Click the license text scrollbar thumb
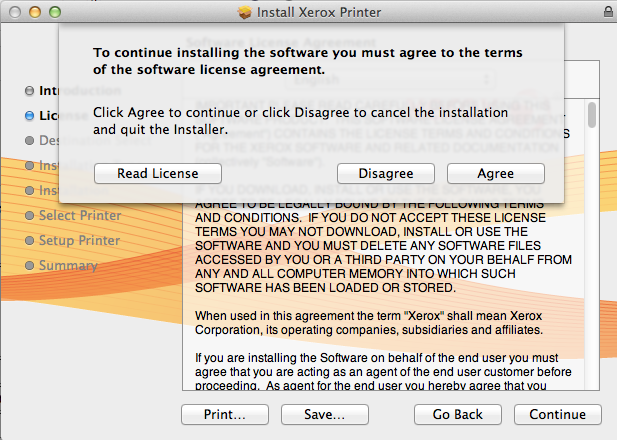Viewport: 617px width, 440px height. pos(592,113)
